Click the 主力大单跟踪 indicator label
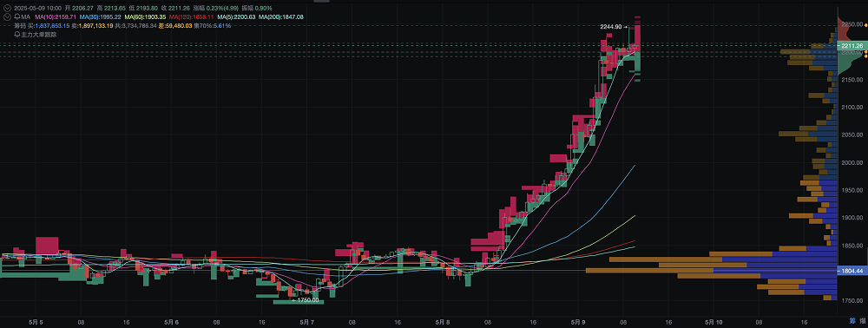868x328 pixels. pyautogui.click(x=39, y=35)
